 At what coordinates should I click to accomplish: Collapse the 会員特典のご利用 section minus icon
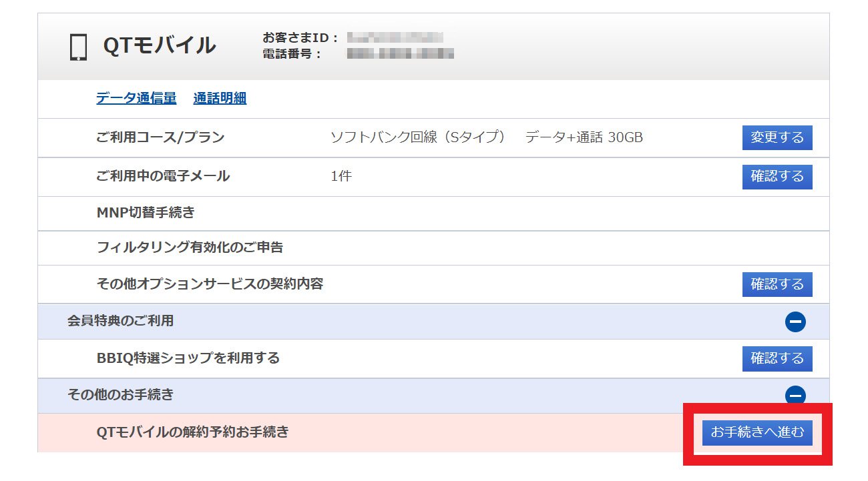pyautogui.click(x=795, y=322)
